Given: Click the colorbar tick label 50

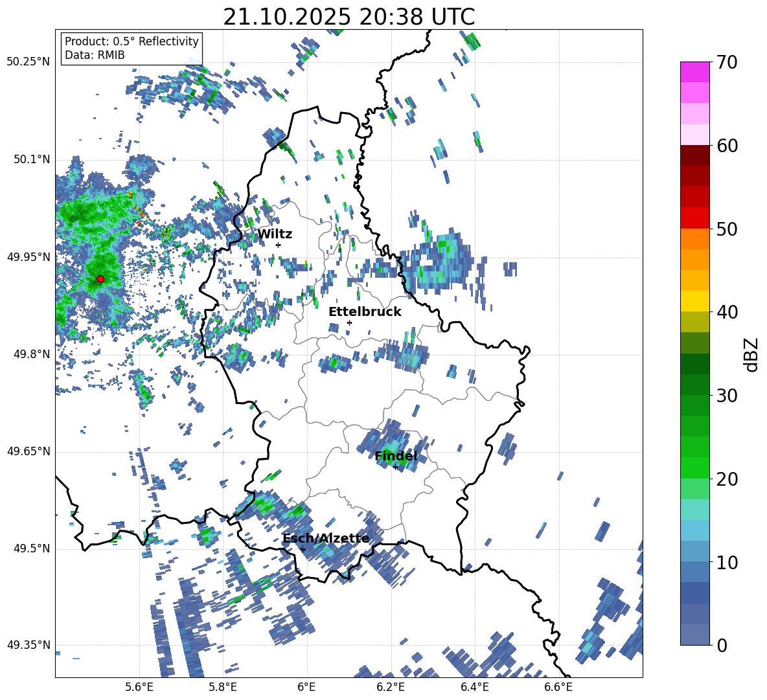Looking at the screenshot, I should 727,229.
